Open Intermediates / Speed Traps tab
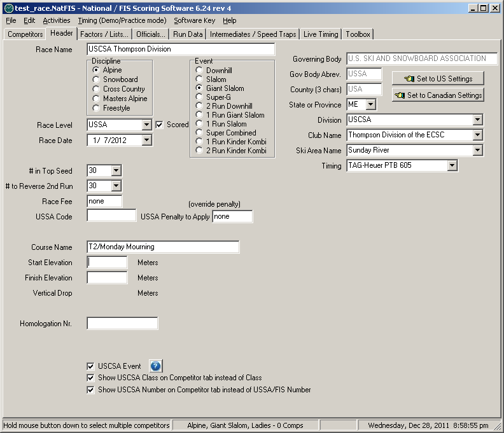This screenshot has height=433, width=504. click(x=253, y=34)
